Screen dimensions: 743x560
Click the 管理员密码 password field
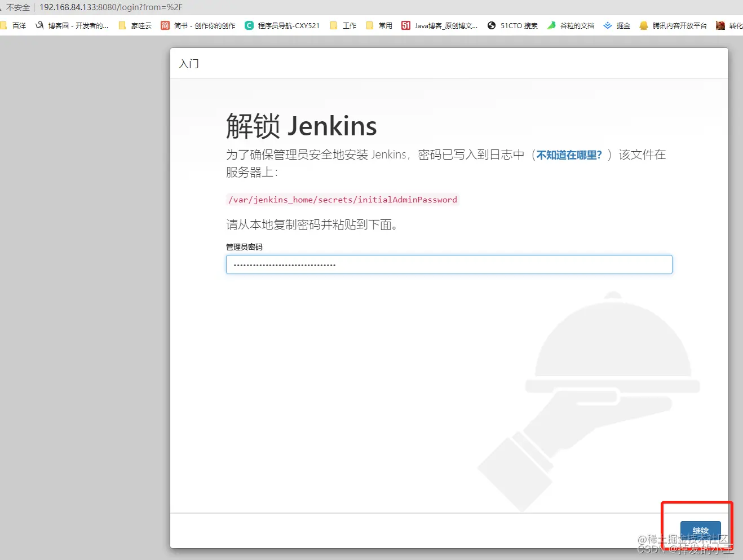point(449,264)
